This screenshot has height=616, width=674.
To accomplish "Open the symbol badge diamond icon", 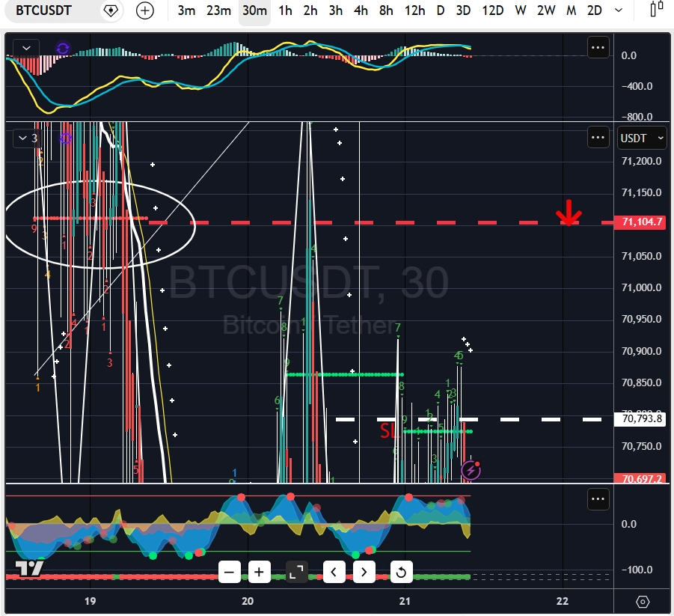I will (111, 10).
